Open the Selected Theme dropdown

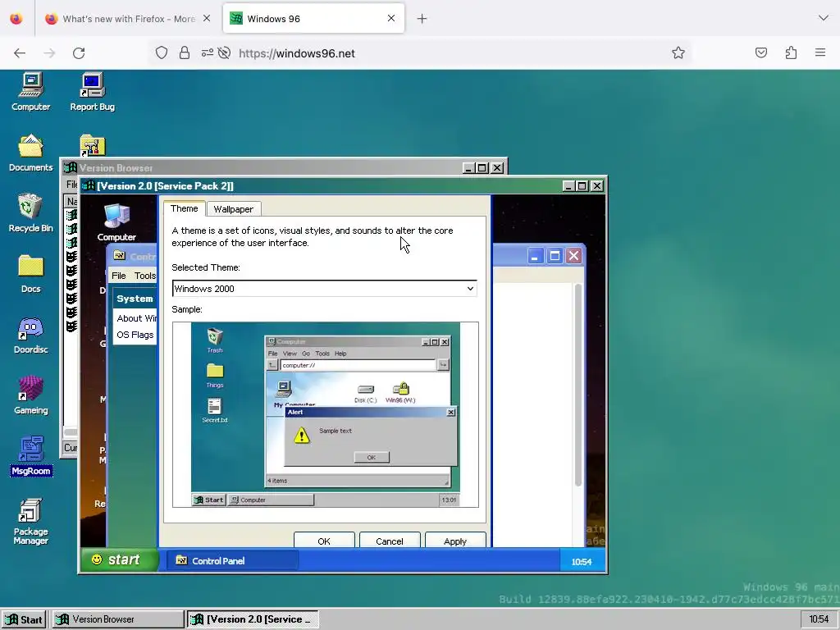tap(324, 288)
